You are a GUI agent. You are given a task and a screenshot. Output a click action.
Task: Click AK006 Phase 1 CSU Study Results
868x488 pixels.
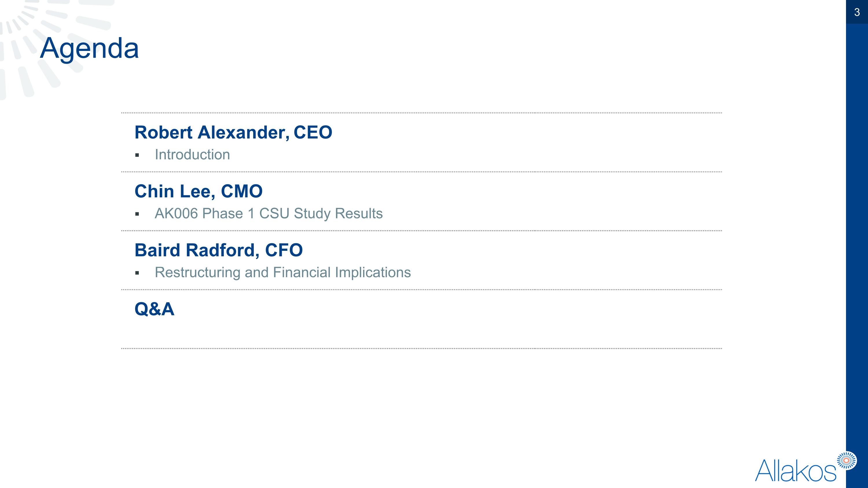tap(269, 213)
